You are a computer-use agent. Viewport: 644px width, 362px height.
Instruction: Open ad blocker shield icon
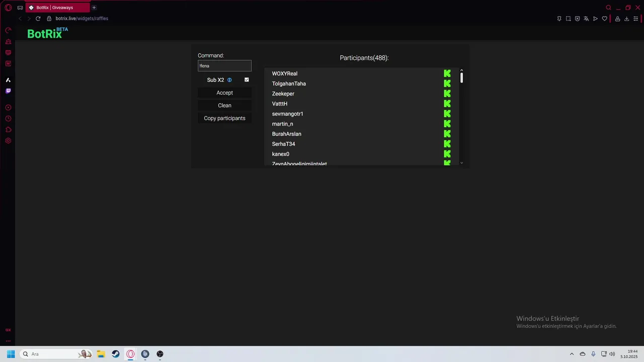point(577,19)
